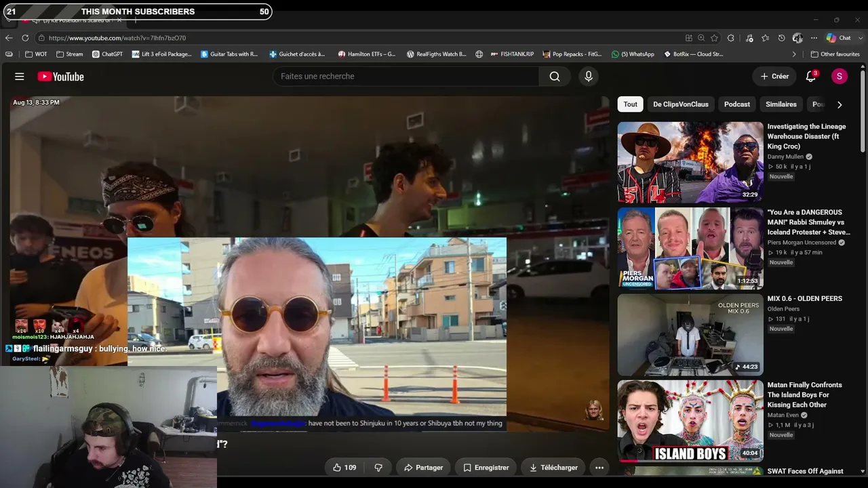This screenshot has height=488, width=868.
Task: Open the WhatsApp bookmark
Action: 633,54
